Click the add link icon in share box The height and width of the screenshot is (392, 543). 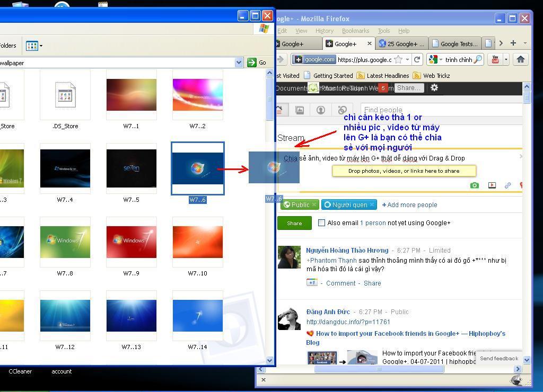(507, 185)
